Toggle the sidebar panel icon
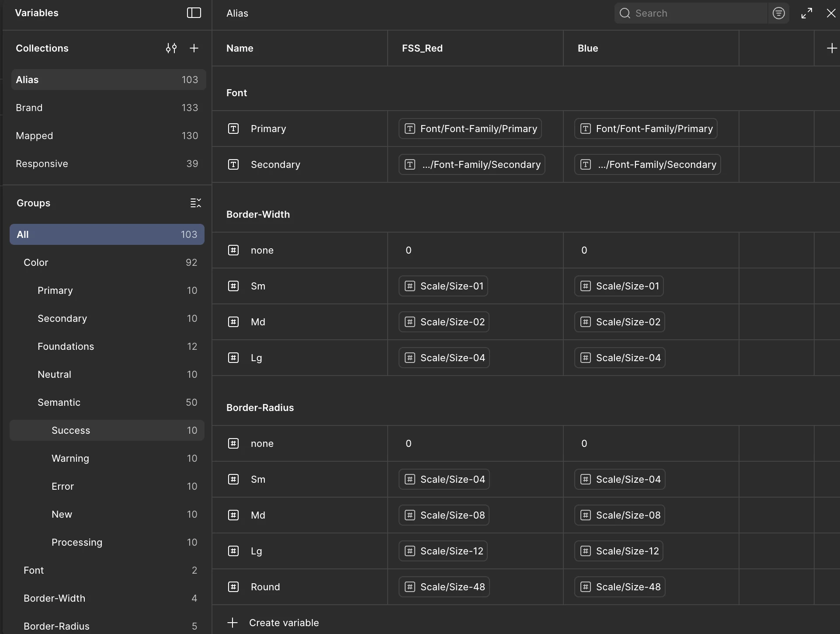 coord(194,13)
